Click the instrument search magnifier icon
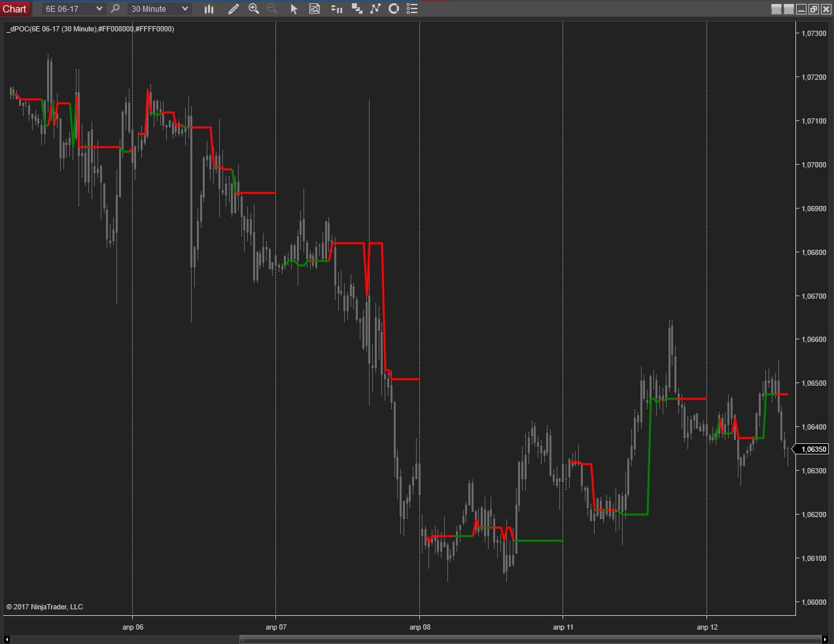 (115, 9)
